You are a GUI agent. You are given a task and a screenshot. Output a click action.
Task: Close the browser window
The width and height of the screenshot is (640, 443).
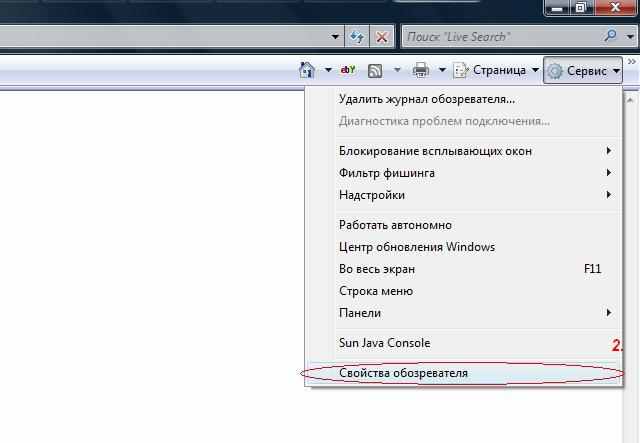615,7
